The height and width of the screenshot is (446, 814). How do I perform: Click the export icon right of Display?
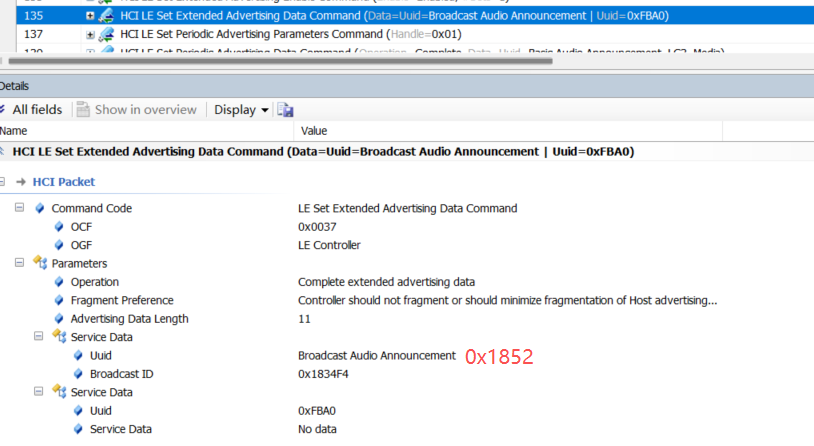285,110
